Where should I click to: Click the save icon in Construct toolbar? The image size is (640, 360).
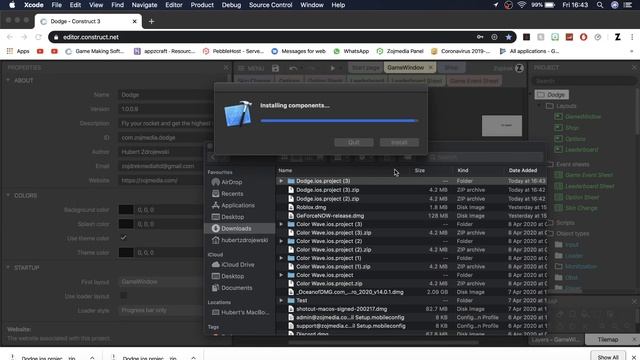coord(276,68)
